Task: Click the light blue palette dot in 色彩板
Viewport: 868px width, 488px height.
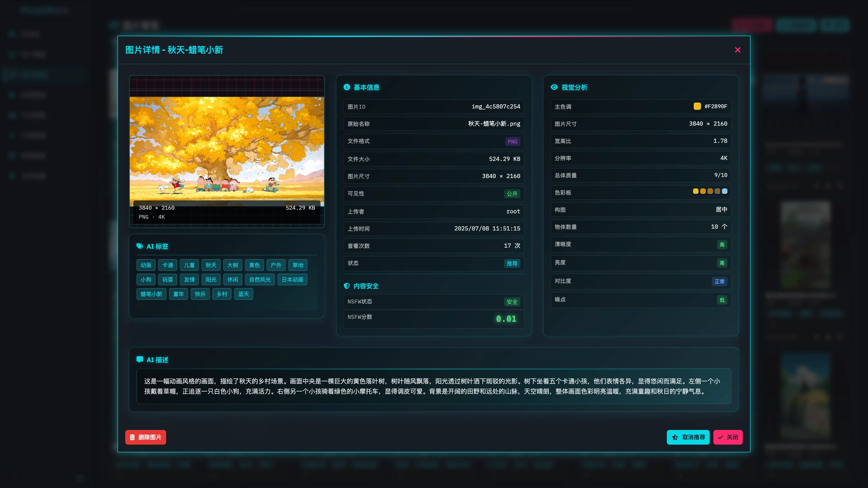Action: [x=725, y=191]
